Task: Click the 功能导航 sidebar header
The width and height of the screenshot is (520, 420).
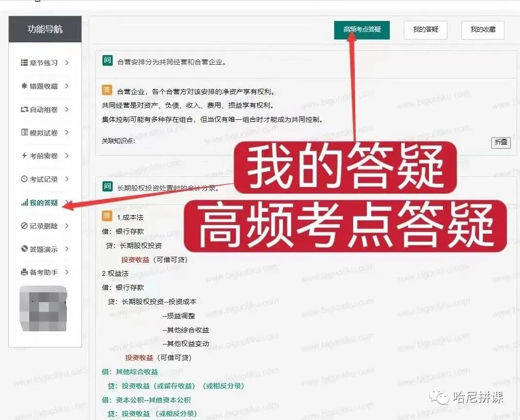Action: pyautogui.click(x=45, y=29)
